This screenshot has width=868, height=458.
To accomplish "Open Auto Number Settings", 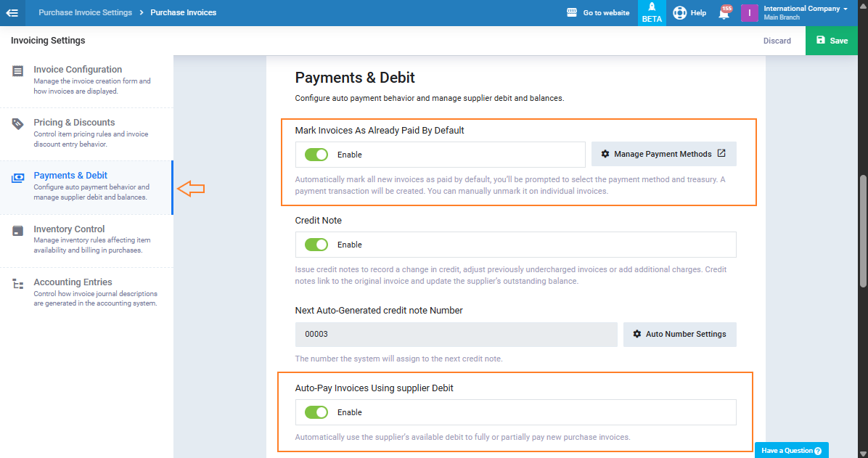I will coord(679,334).
